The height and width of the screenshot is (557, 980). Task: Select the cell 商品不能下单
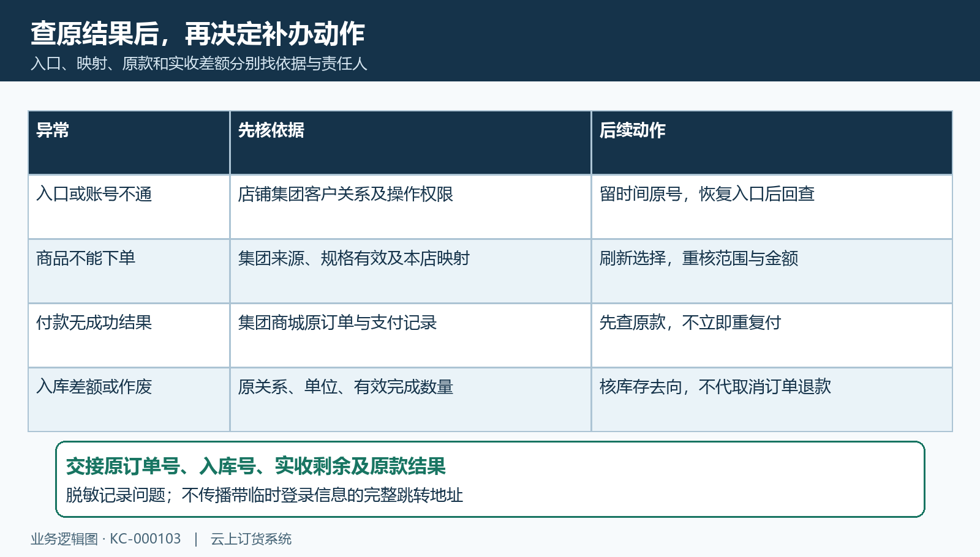(x=129, y=271)
